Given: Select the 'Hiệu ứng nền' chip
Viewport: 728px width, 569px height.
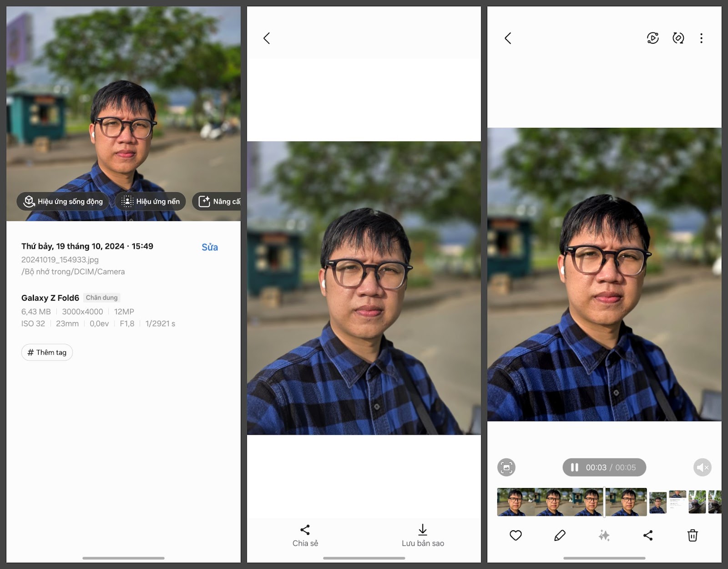Looking at the screenshot, I should coord(151,201).
